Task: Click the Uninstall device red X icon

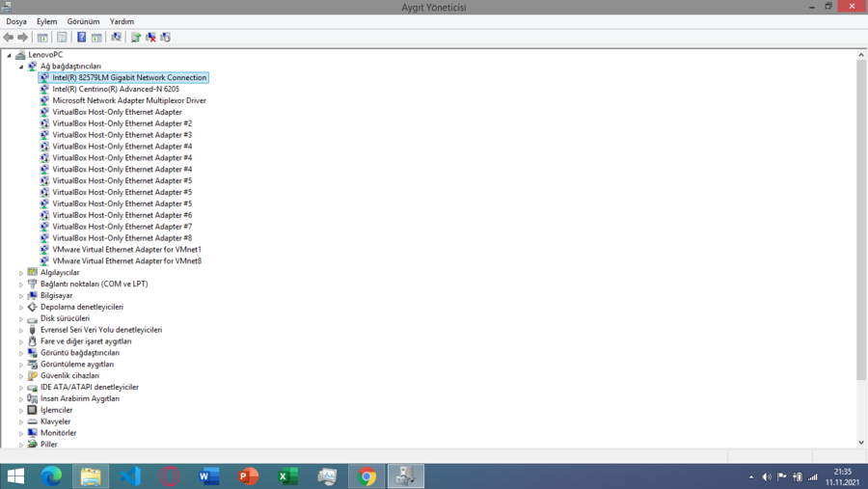Action: 150,37
